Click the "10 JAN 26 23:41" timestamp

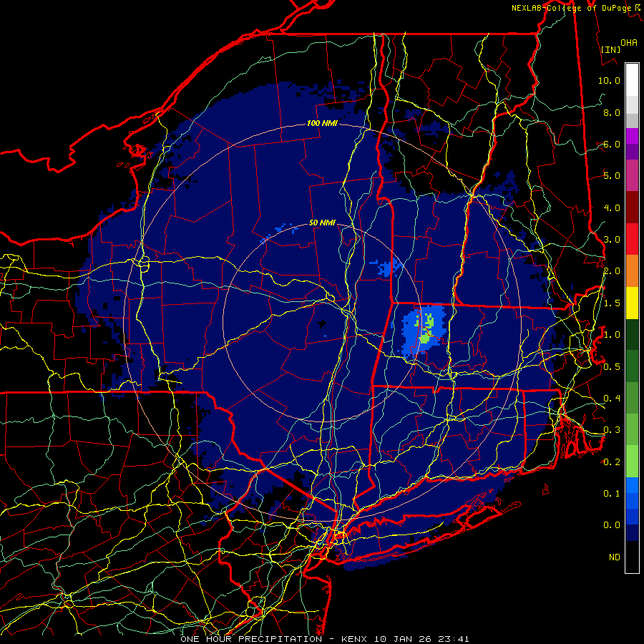(x=421, y=639)
